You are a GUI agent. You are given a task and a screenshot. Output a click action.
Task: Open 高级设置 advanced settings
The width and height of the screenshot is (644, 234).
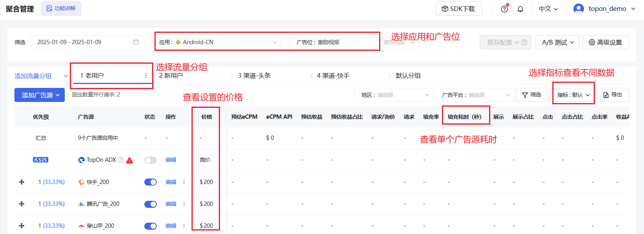point(606,42)
